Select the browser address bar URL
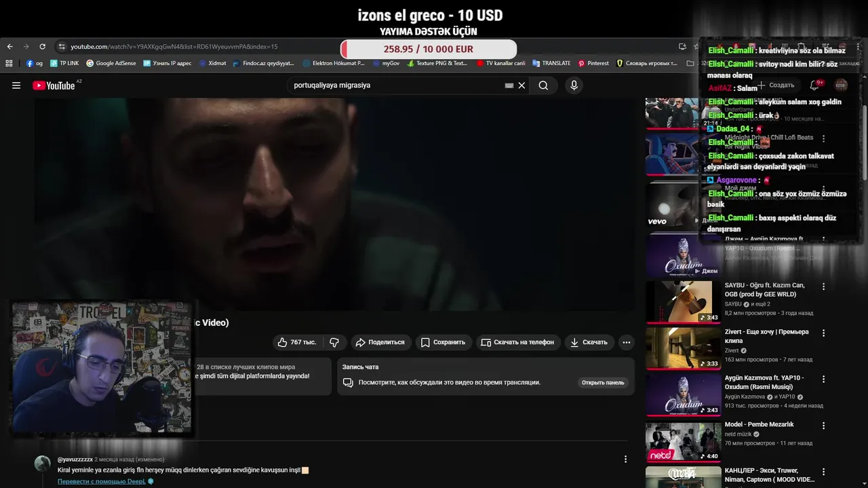This screenshot has height=488, width=868. click(174, 47)
